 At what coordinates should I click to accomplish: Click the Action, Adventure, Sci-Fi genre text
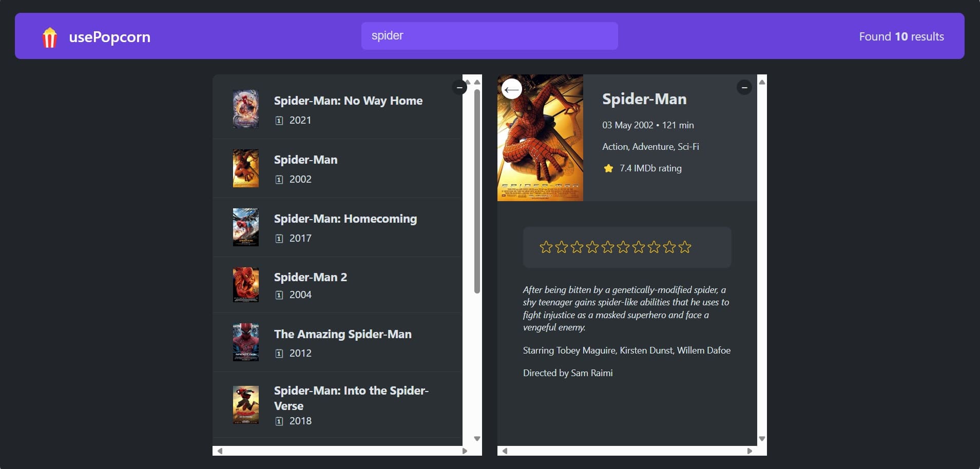pyautogui.click(x=650, y=147)
